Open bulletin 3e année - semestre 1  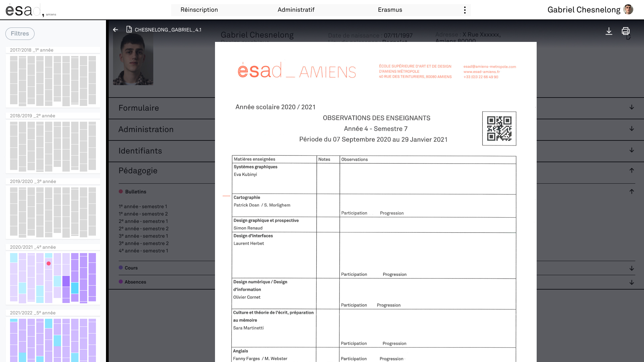[x=143, y=236]
